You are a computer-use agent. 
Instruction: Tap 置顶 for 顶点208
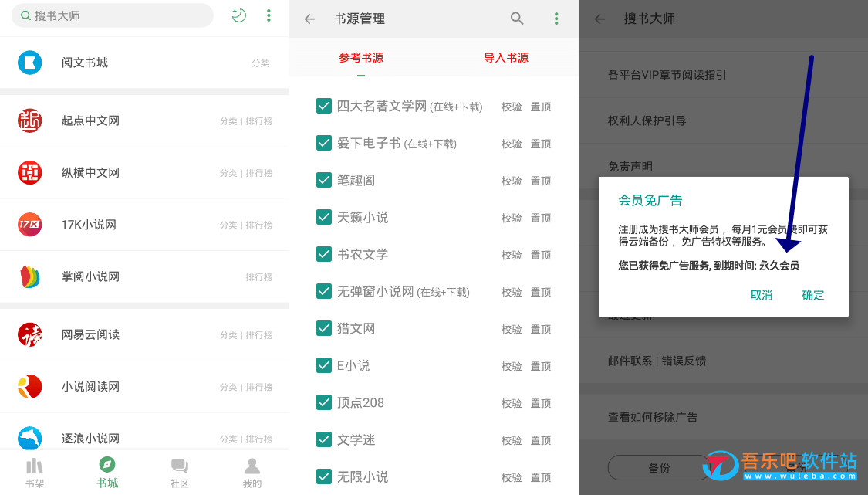coord(541,404)
